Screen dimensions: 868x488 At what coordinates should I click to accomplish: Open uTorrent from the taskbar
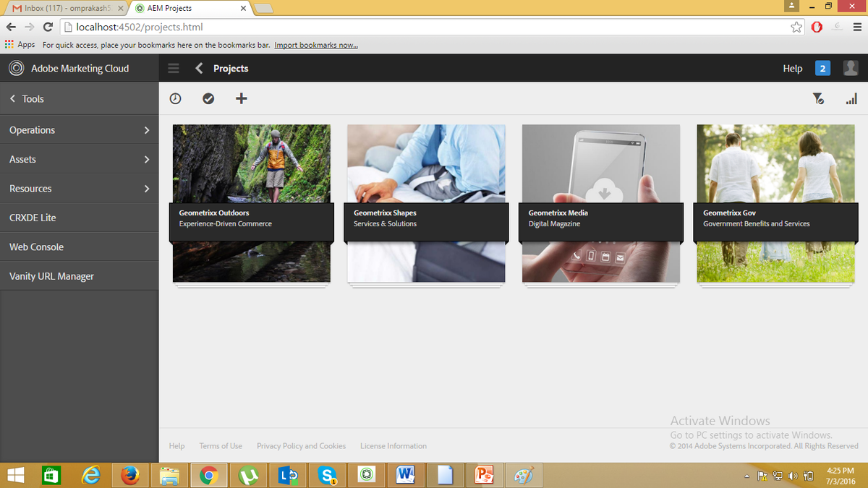(248, 475)
